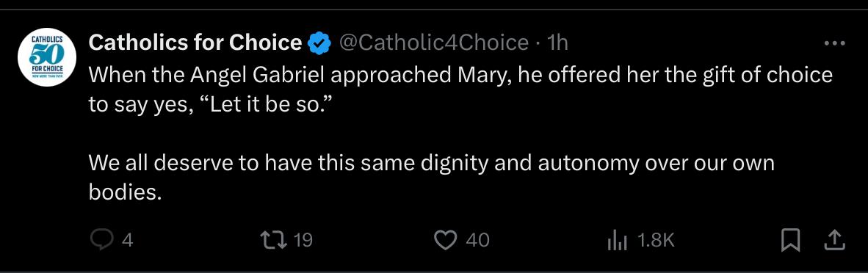This screenshot has height=273, width=868.
Task: Click the sentence about dignity and autonomy
Action: (431, 177)
